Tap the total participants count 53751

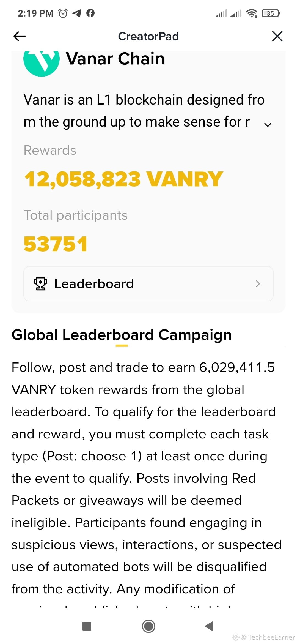pos(56,244)
